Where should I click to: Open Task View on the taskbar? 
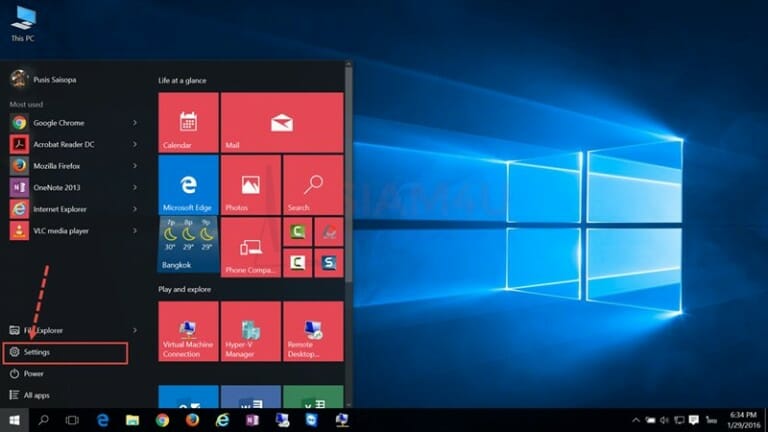pyautogui.click(x=72, y=420)
